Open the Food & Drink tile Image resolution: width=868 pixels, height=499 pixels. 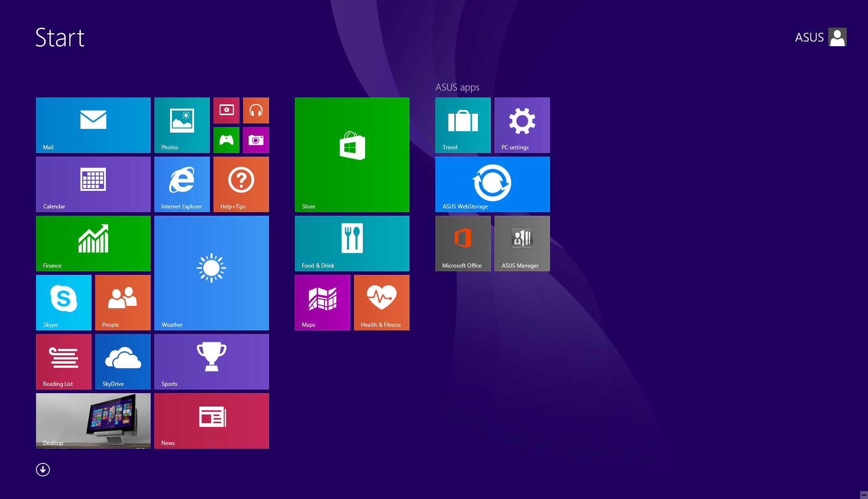[352, 243]
